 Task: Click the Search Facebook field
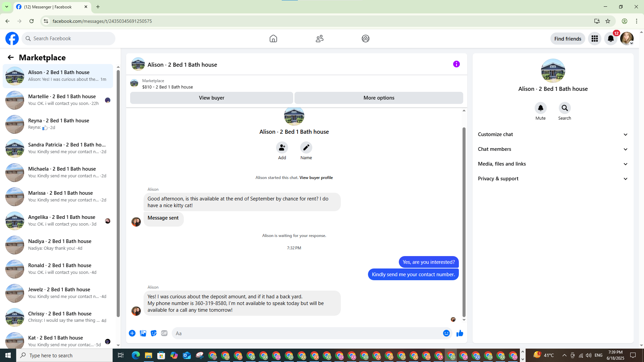[68, 39]
